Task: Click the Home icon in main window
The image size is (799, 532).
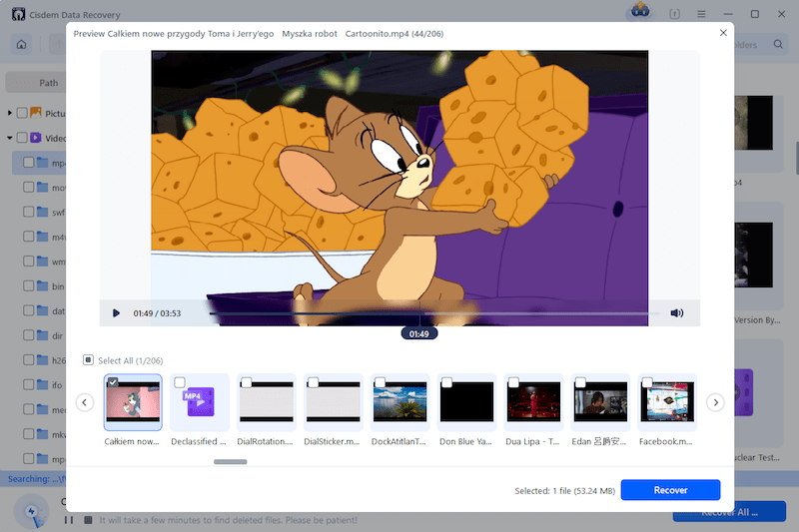Action: pyautogui.click(x=21, y=45)
